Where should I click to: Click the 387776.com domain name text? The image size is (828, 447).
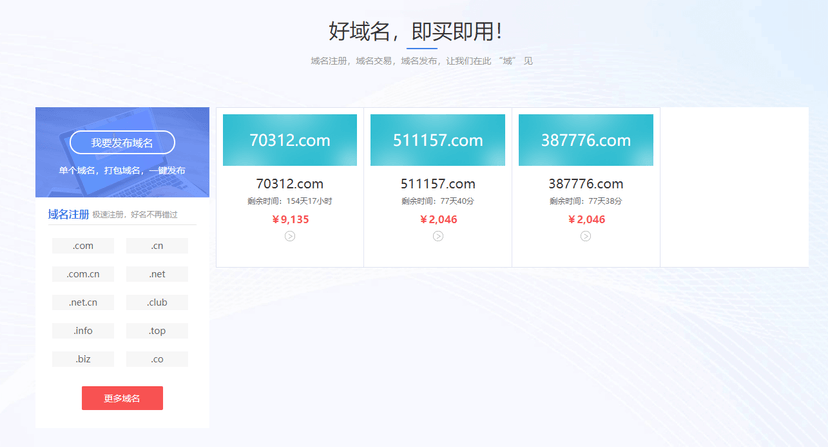tap(586, 184)
